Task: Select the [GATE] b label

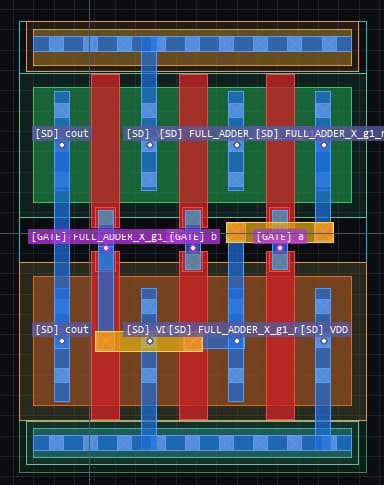Action: (193, 237)
